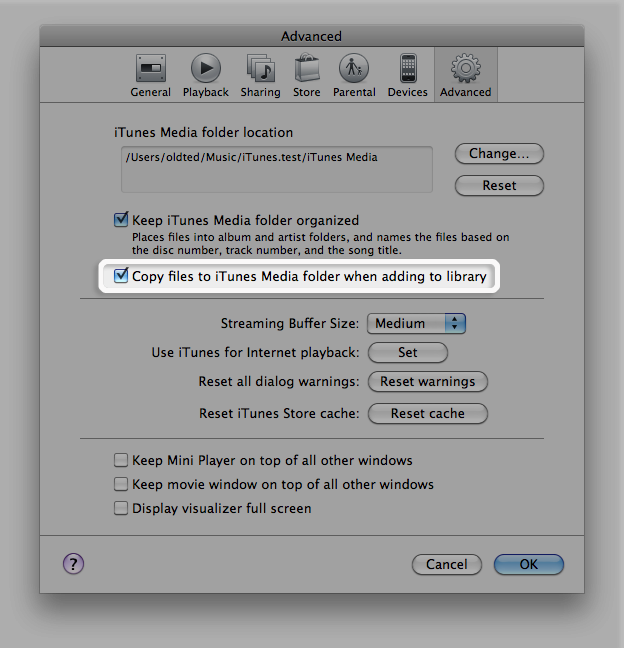Image resolution: width=624 pixels, height=648 pixels.
Task: Click Set for Internet playback
Action: [407, 353]
